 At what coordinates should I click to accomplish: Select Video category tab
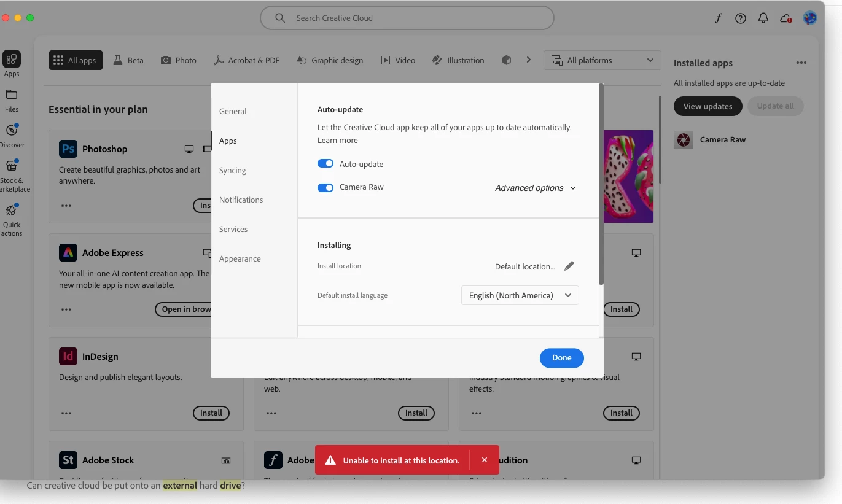[398, 60]
